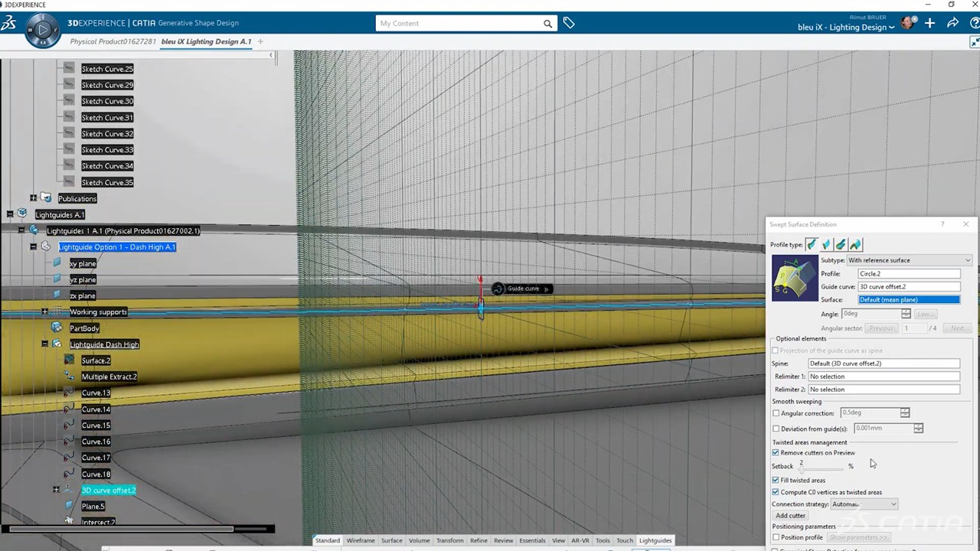Click the Previous angular sector button
The image size is (980, 551).
[880, 328]
